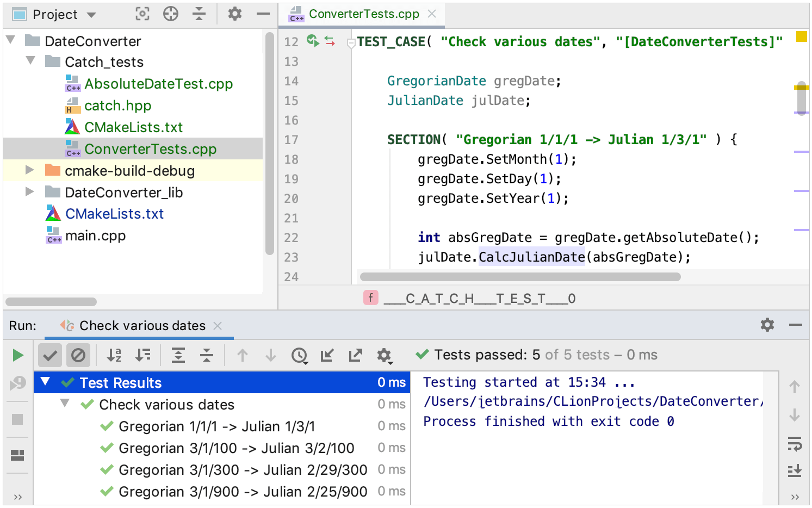Collapse the Test Results root node
This screenshot has height=508, width=812.
pyautogui.click(x=46, y=382)
